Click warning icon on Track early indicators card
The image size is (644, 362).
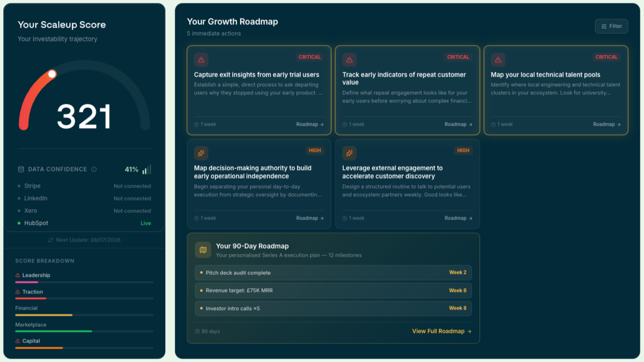[x=349, y=60]
